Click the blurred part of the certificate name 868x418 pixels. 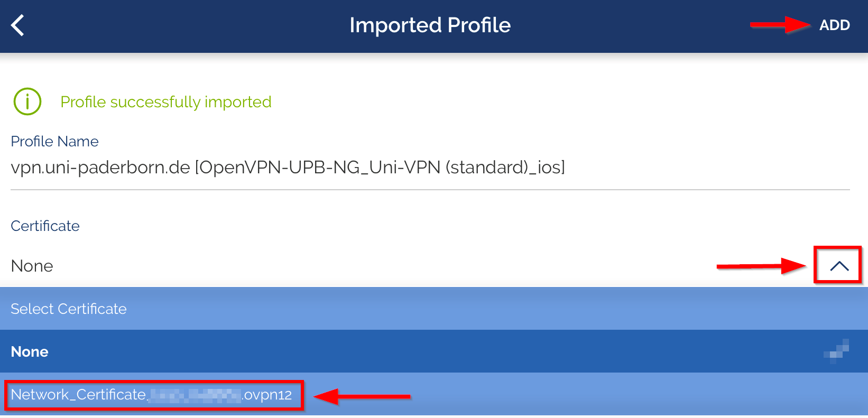[195, 395]
